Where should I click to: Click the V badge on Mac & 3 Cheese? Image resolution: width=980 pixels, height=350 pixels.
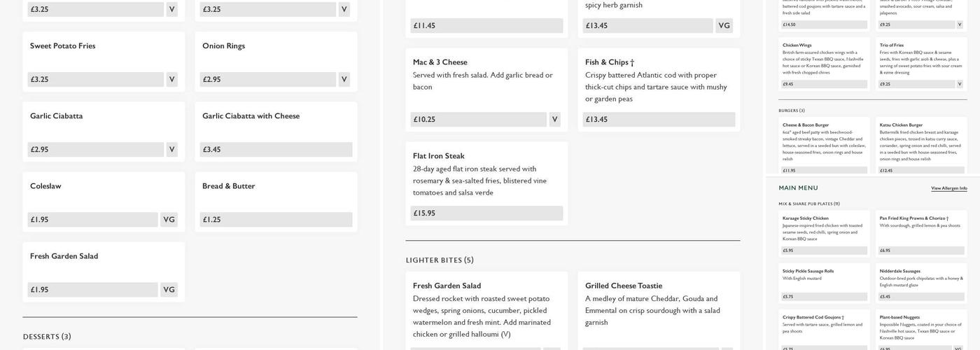pyautogui.click(x=554, y=120)
